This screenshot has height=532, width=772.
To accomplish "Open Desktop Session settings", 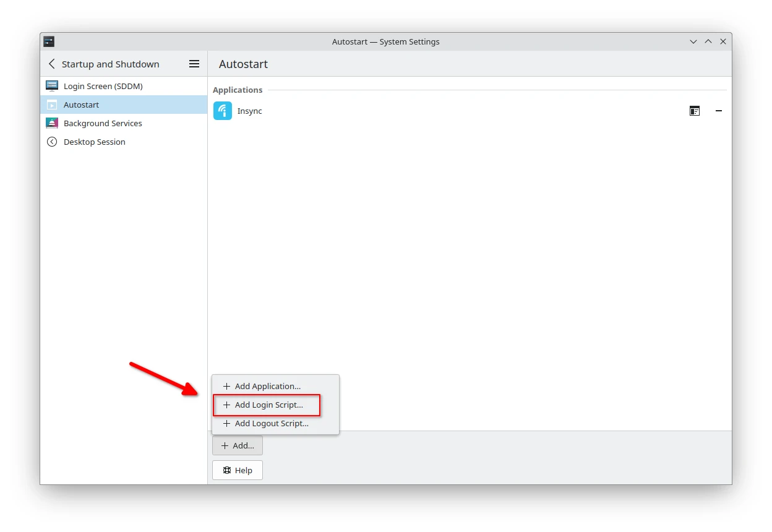I will click(94, 142).
